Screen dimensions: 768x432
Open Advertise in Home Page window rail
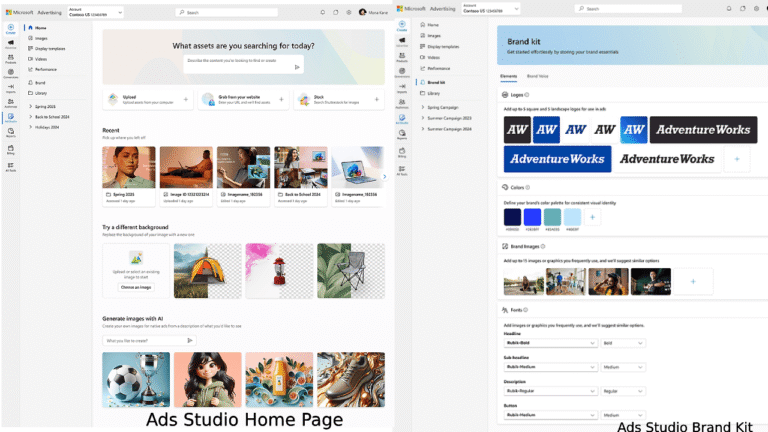[x=10, y=44]
